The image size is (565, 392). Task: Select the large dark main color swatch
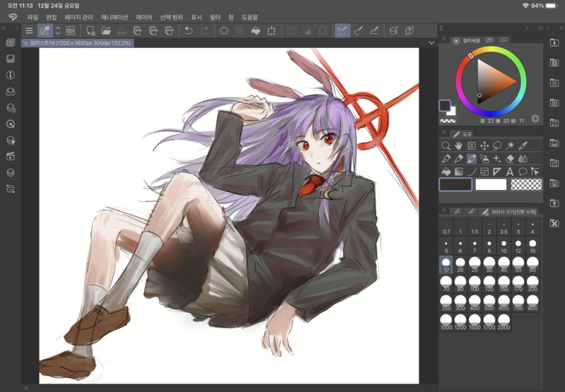[x=455, y=184]
